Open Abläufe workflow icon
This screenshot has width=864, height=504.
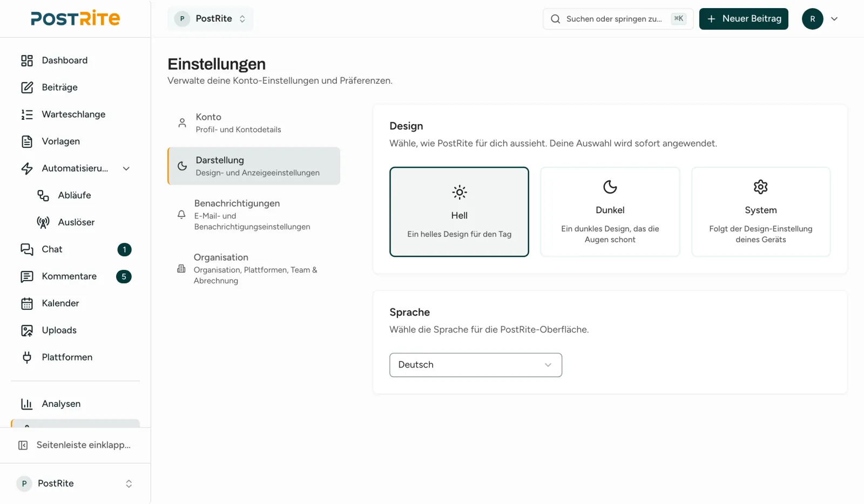[43, 195]
